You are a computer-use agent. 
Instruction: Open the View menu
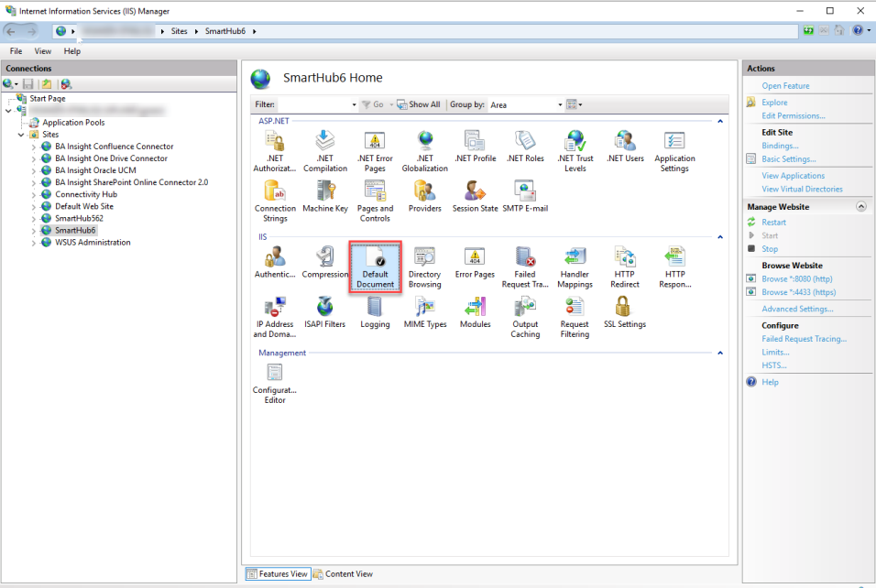point(43,51)
